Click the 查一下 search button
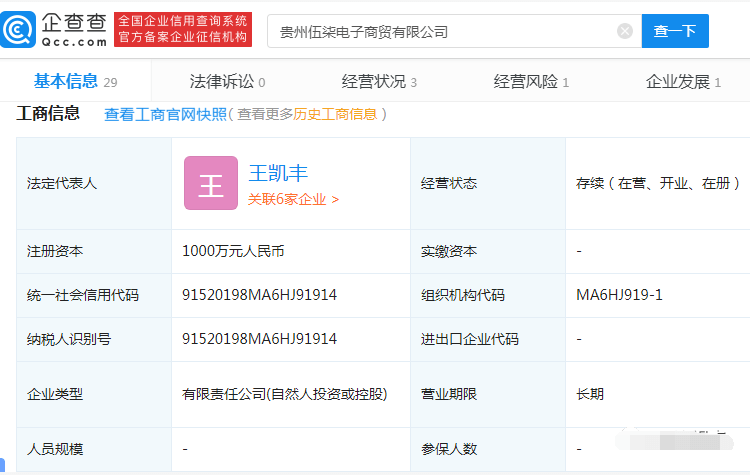 pyautogui.click(x=675, y=31)
